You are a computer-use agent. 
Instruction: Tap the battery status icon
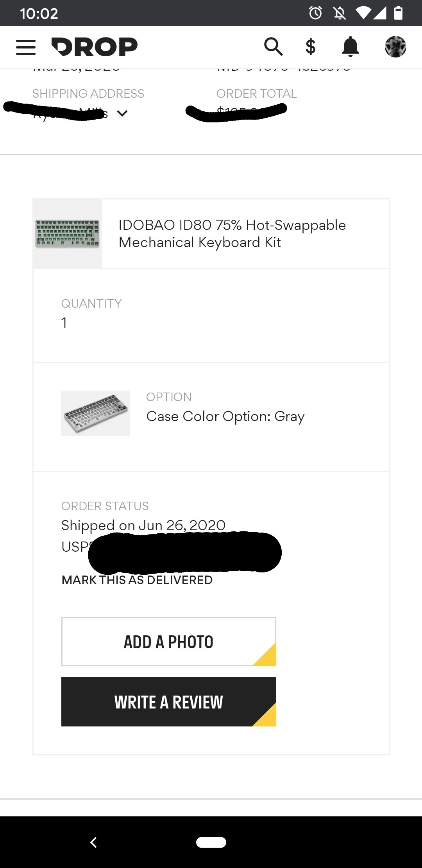(398, 13)
